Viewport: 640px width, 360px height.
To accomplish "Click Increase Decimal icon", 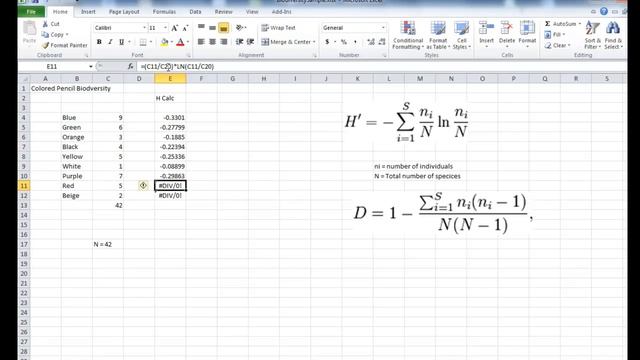I will click(371, 42).
